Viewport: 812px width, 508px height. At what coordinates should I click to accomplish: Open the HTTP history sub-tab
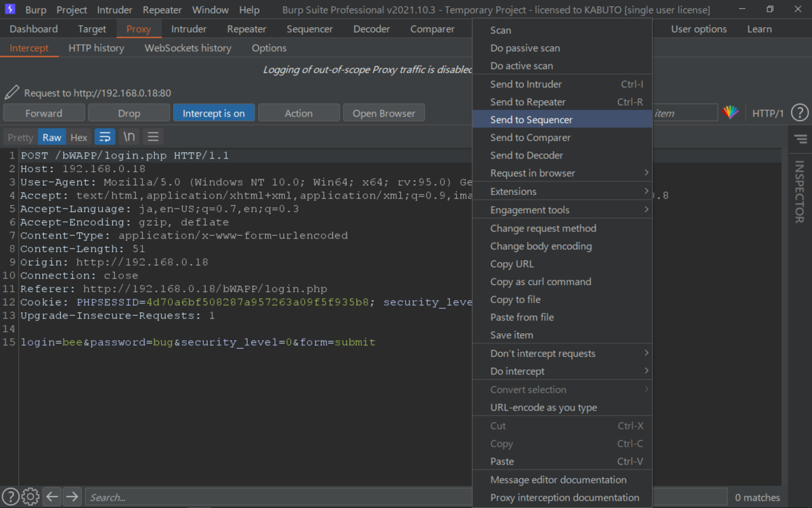[96, 48]
